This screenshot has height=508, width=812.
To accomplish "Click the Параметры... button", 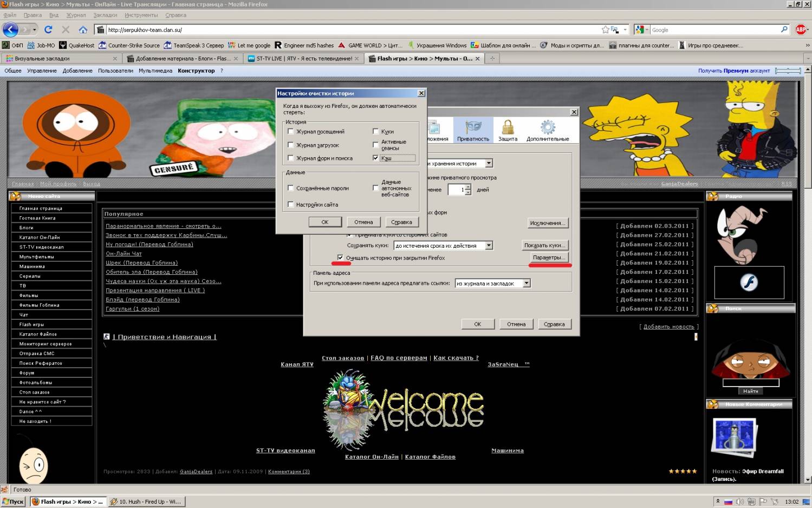I will point(549,258).
